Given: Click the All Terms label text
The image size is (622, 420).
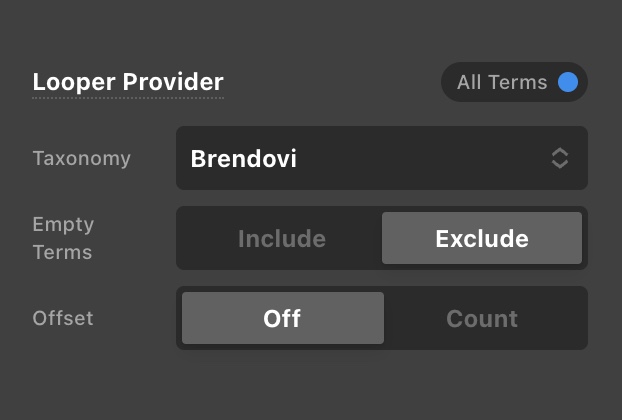Looking at the screenshot, I should point(502,82).
